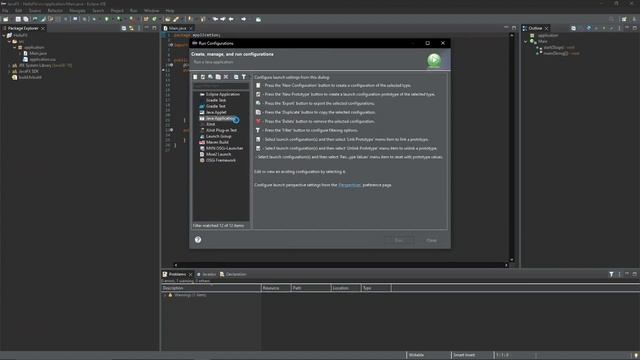Click the editor vertical scrollbar
The image size is (640, 360).
[511, 148]
